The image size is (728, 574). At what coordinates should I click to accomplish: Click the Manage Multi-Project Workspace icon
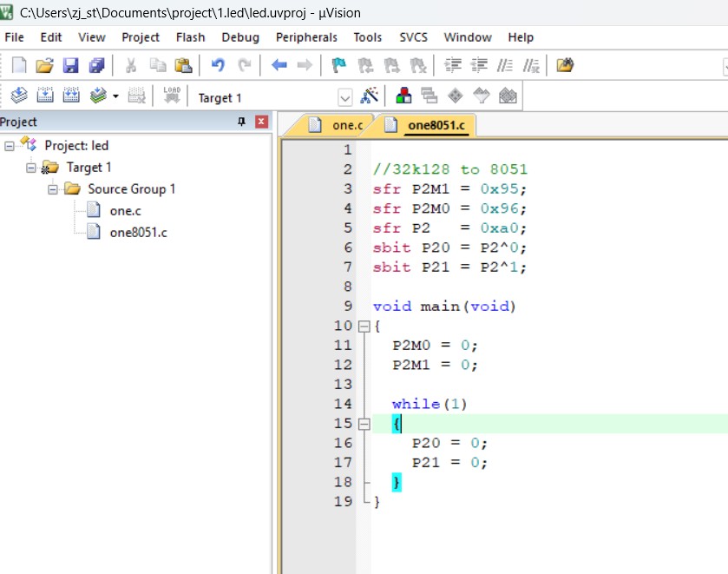(x=430, y=96)
